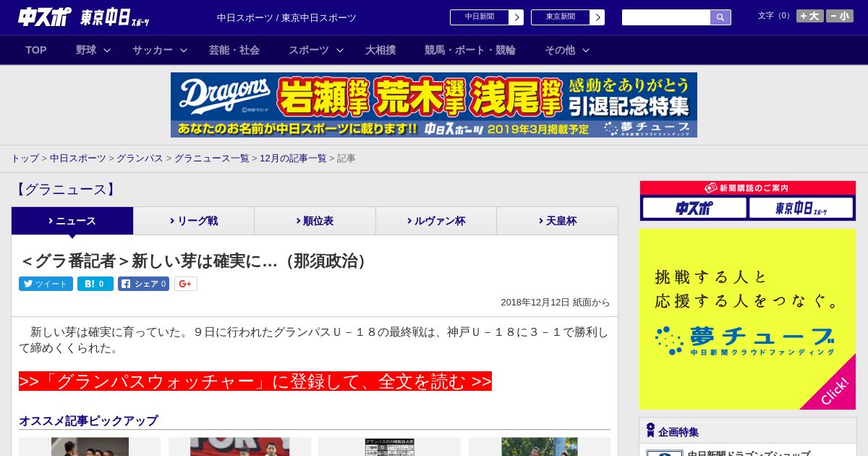Follow the 12月の記事一覧 breadcrumb link

293,158
